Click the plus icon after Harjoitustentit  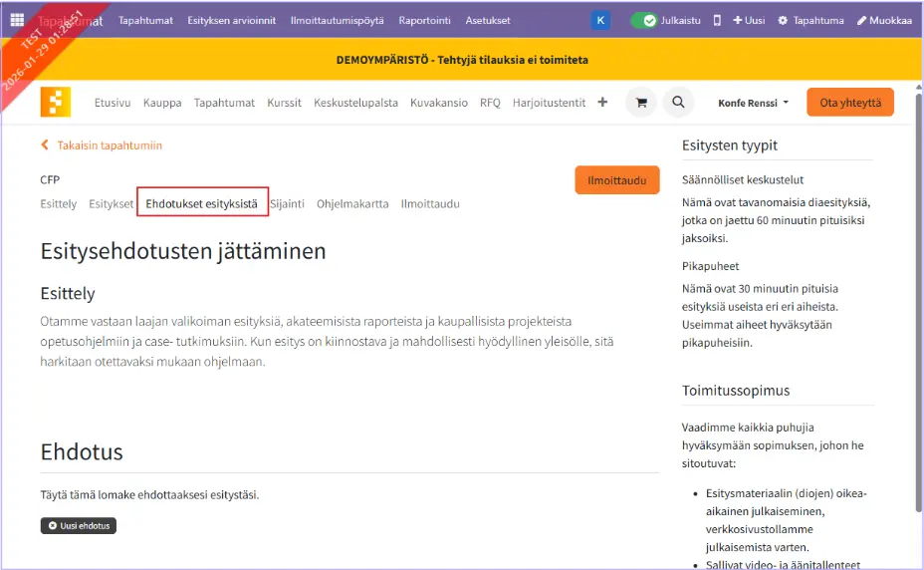pos(602,103)
